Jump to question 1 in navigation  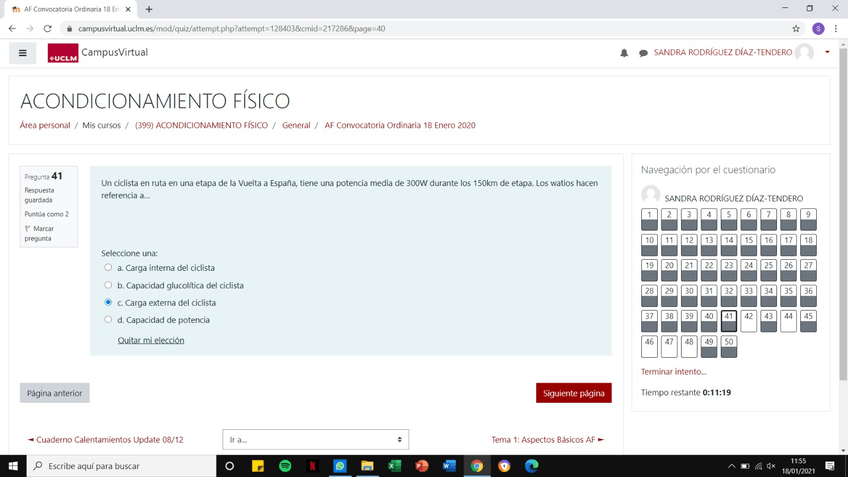click(649, 219)
